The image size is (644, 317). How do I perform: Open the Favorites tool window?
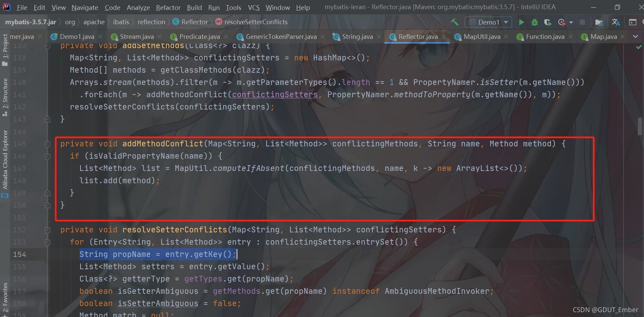click(x=5, y=299)
